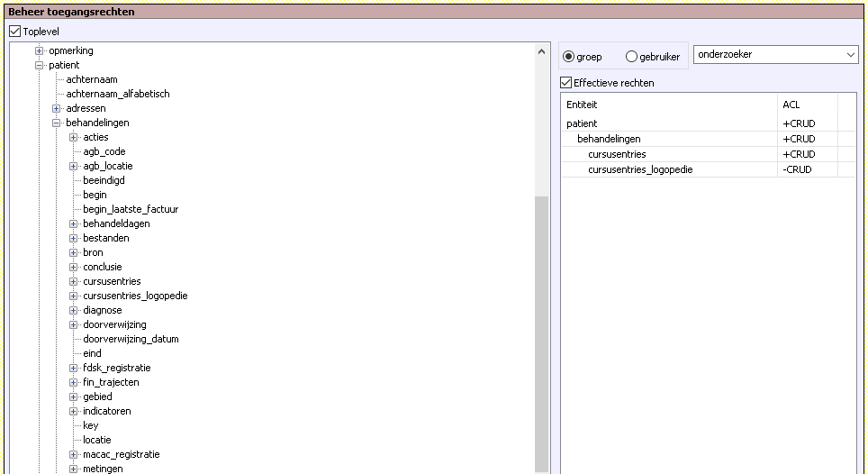Select the groep radio button
Screen dimensions: 868x474
point(569,57)
